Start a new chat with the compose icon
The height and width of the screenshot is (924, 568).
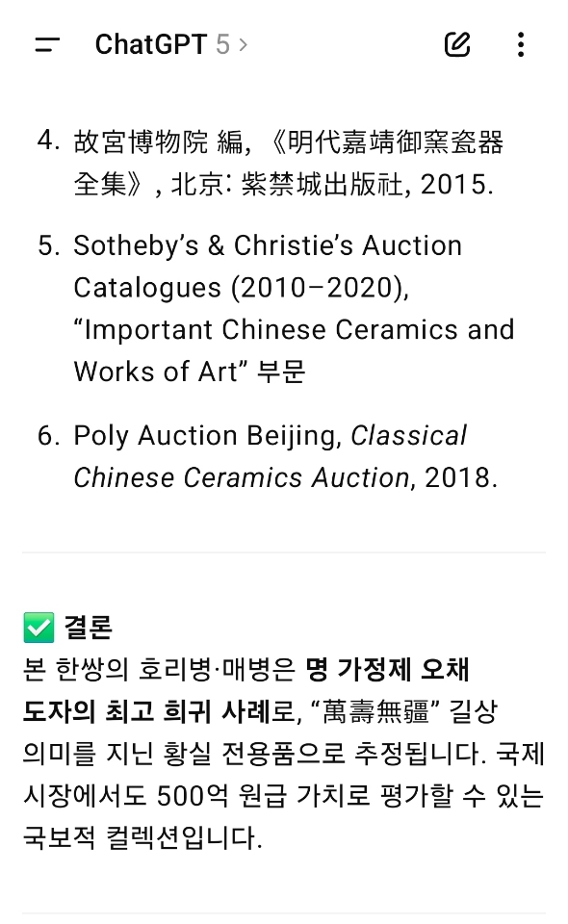[x=457, y=44]
